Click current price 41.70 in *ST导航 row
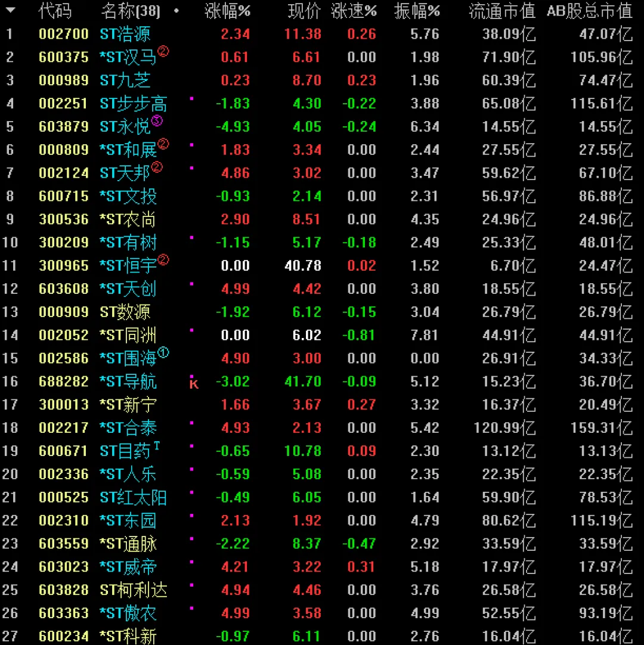 302,382
